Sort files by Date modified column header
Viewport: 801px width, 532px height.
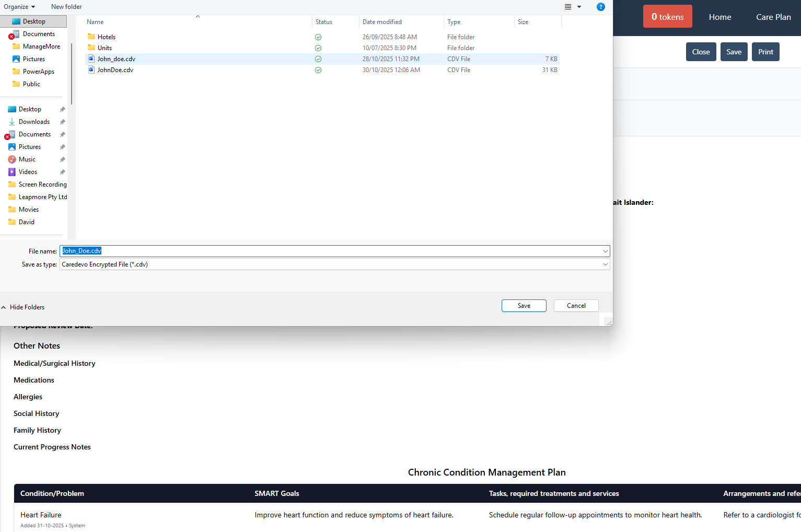382,22
